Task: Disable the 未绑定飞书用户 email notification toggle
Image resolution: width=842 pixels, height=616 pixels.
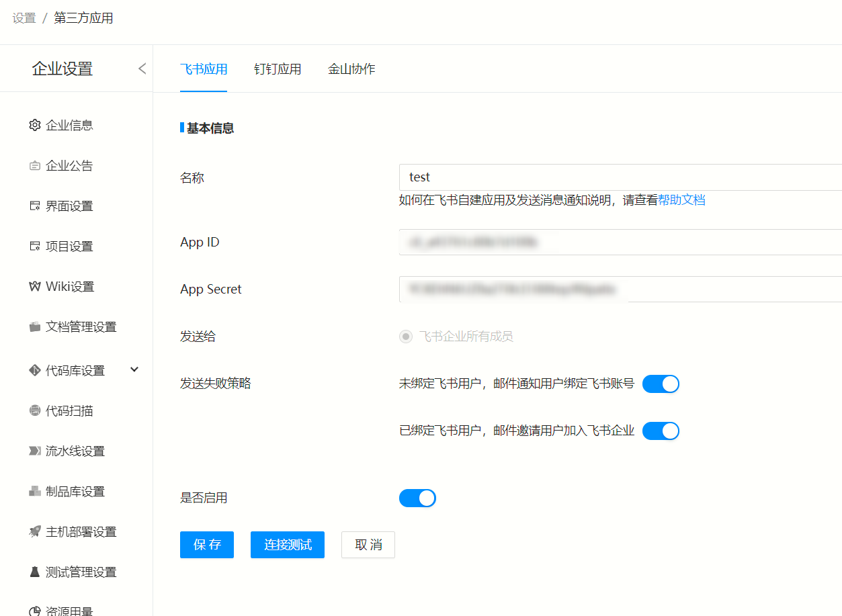Action: [661, 384]
